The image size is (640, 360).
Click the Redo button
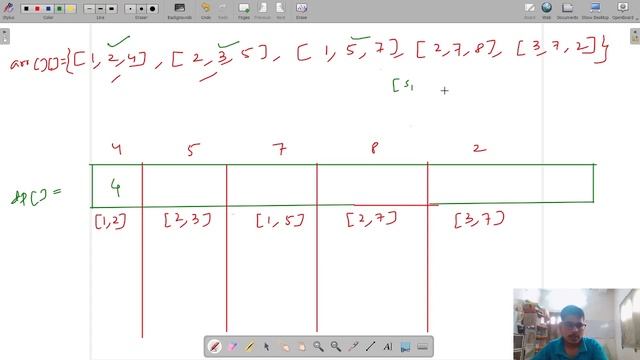coord(222,10)
